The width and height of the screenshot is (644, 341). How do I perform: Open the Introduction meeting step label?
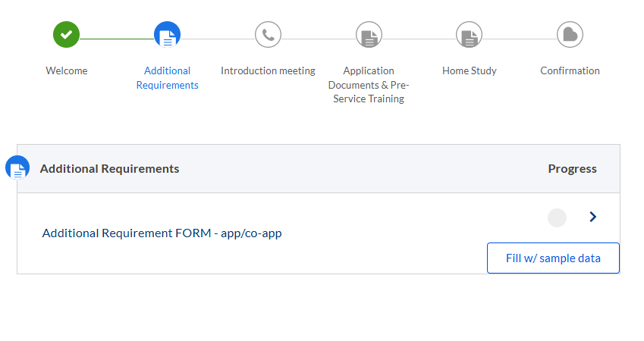click(x=268, y=70)
